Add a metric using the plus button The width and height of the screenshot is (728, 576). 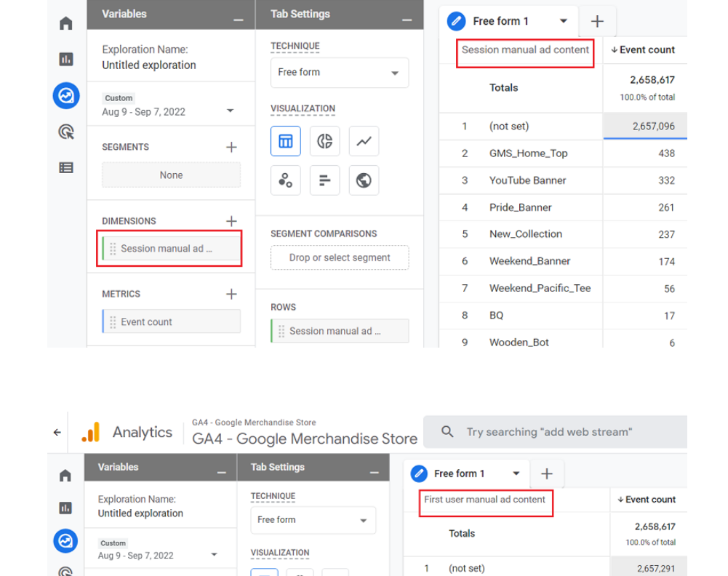[x=231, y=294]
